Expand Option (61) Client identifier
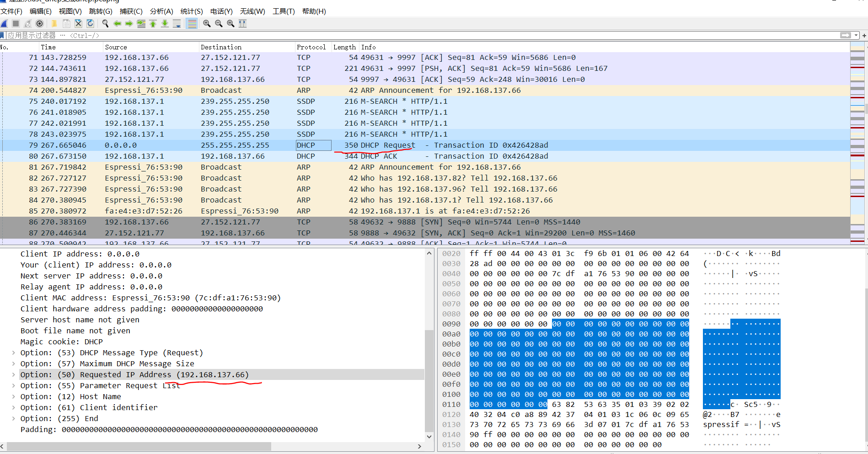Screen dimensions: 868x454 click(14, 407)
